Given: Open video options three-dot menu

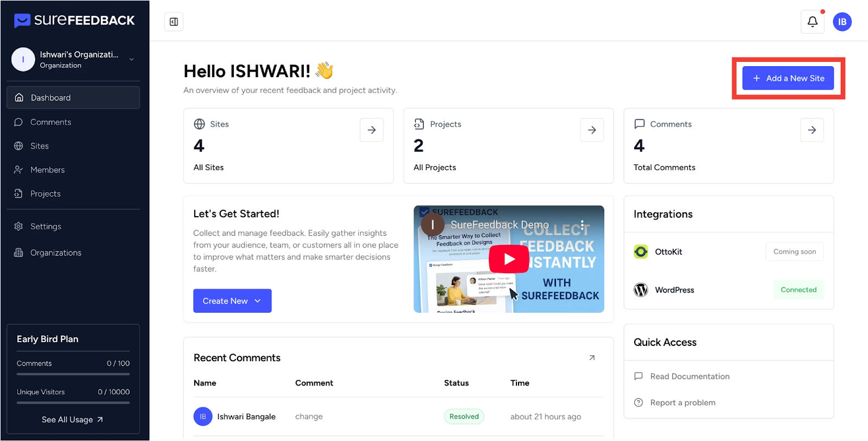Looking at the screenshot, I should 582,225.
